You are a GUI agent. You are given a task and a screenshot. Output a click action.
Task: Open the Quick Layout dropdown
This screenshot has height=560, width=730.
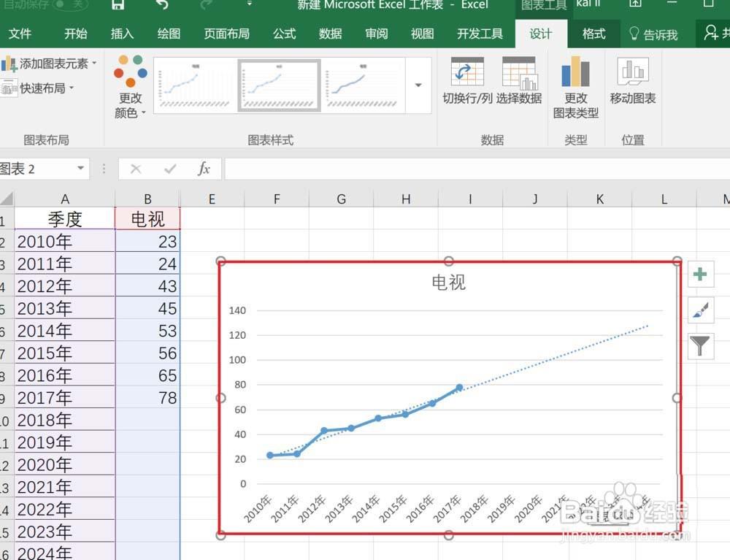coord(37,88)
